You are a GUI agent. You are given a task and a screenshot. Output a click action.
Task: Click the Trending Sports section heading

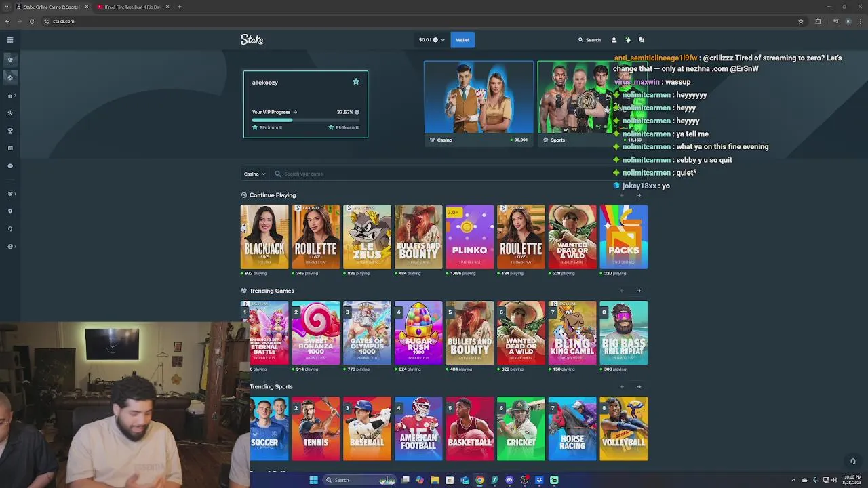(271, 386)
